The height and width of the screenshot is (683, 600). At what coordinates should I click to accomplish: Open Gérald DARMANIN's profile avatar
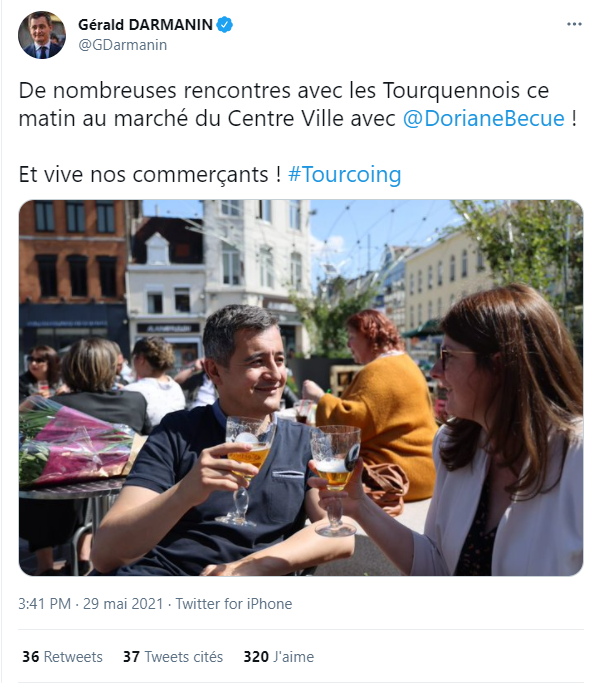click(x=42, y=35)
